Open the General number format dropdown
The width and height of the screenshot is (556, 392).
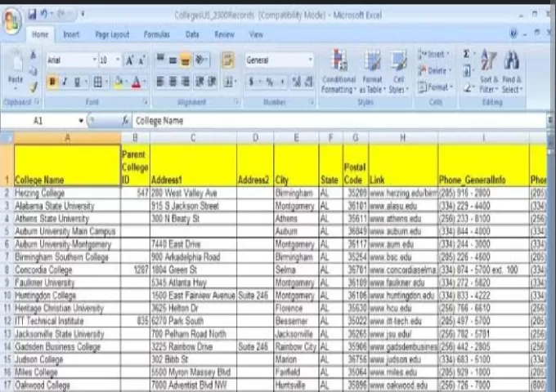point(310,60)
